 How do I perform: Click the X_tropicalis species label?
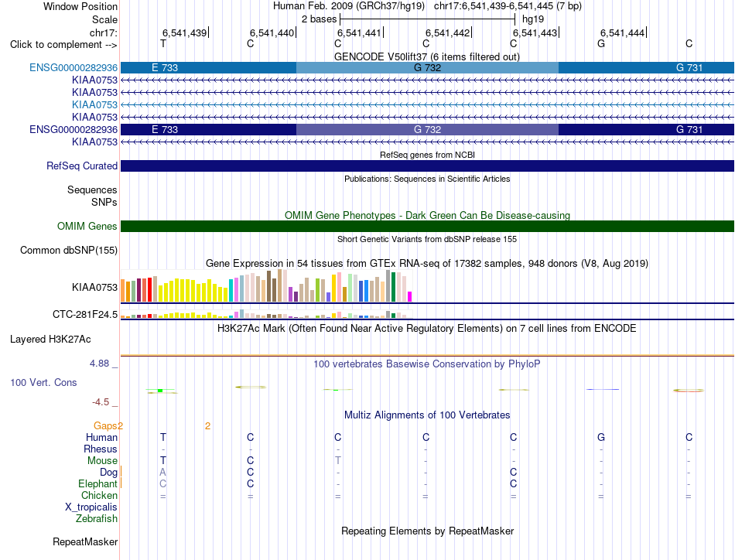tap(91, 507)
